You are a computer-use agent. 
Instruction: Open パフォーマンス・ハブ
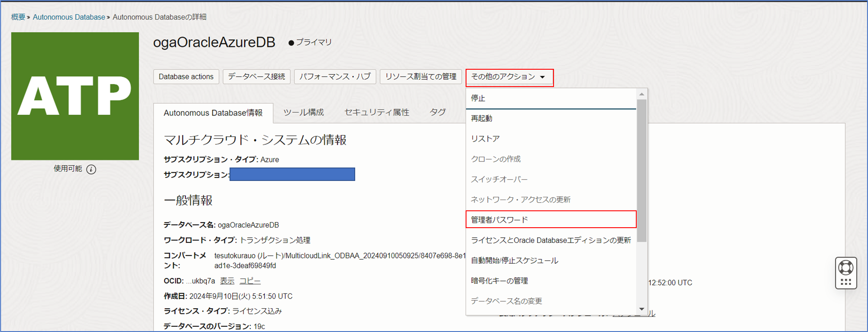[x=335, y=77]
